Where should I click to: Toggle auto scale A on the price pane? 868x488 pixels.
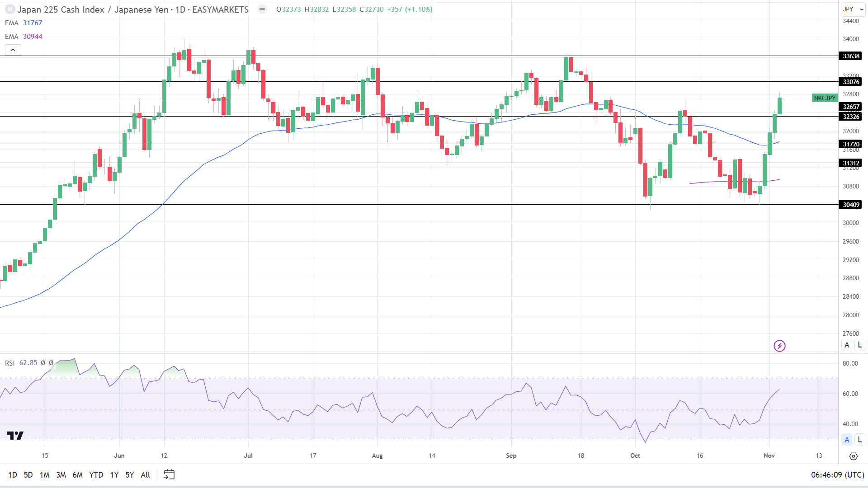[847, 345]
